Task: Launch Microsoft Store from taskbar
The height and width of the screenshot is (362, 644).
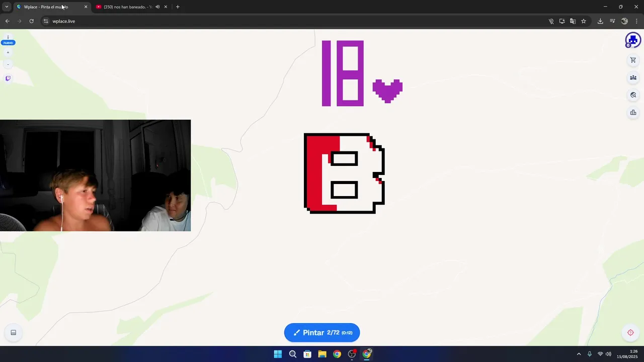Action: pos(307,354)
